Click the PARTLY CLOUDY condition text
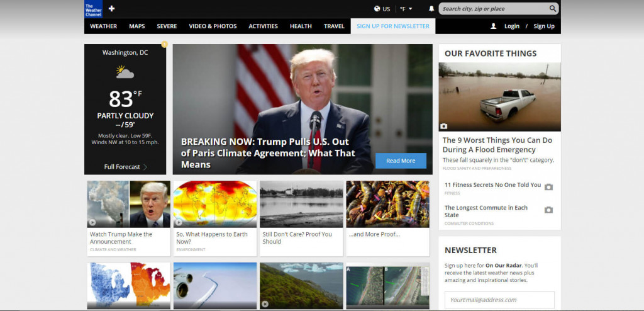The image size is (644, 311). tap(125, 116)
